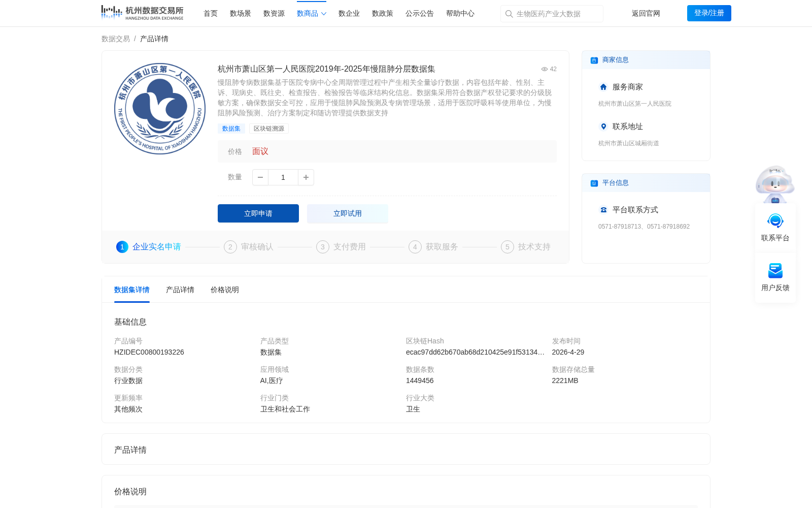Click the storage size 2221MB
812x508 pixels.
point(565,380)
